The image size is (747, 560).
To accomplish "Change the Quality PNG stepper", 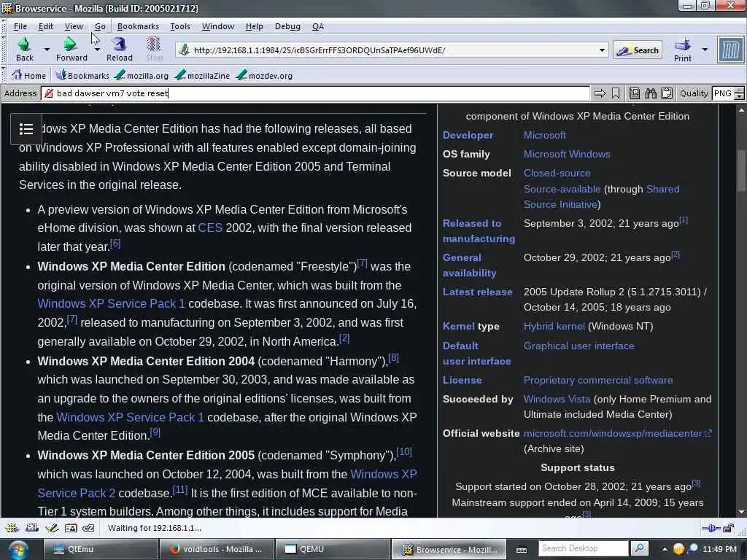I will coord(739,93).
